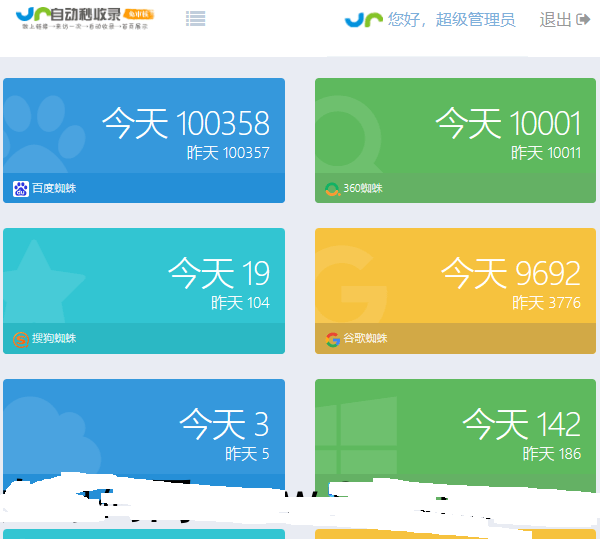Select the 昨天 186 value
Viewport: 600px width, 539px height.
point(552,454)
